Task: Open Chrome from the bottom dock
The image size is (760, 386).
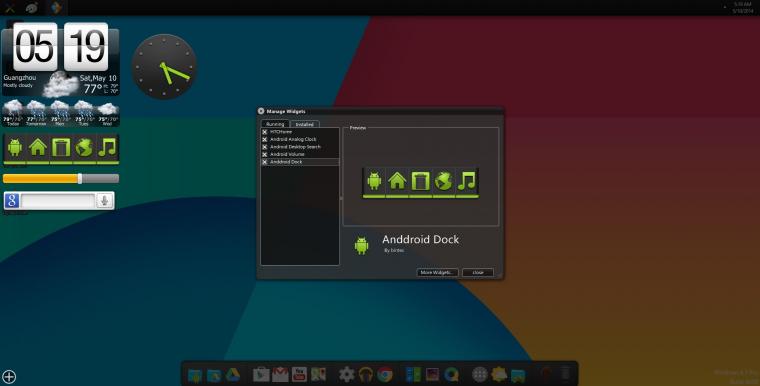Action: (x=385, y=374)
